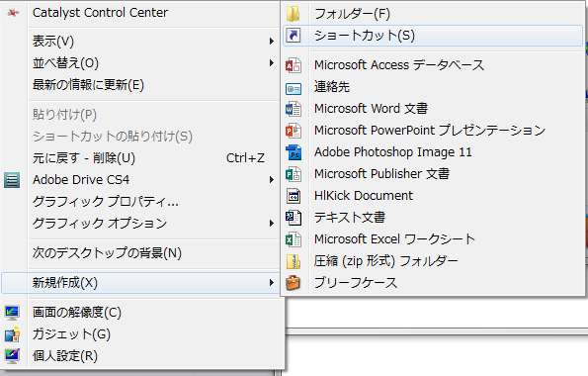Open the 並べ替え(O) menu item
The height and width of the screenshot is (376, 588).
click(x=140, y=62)
